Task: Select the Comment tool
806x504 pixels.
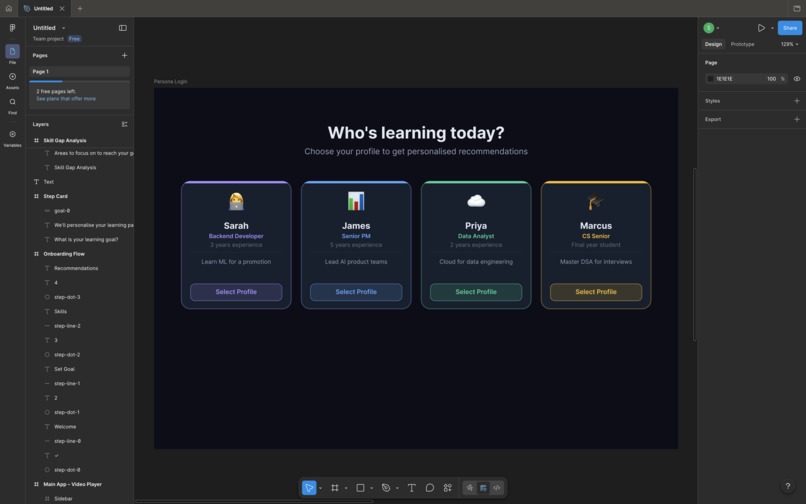Action: pyautogui.click(x=430, y=488)
